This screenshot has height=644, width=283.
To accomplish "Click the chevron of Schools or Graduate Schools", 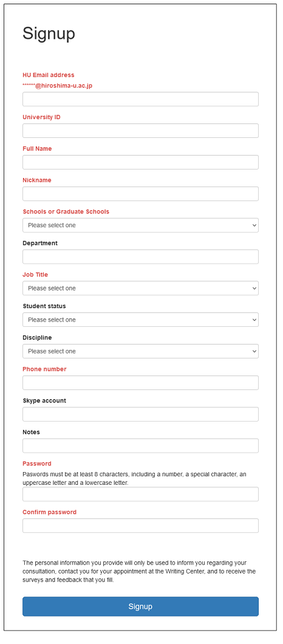I will (254, 225).
